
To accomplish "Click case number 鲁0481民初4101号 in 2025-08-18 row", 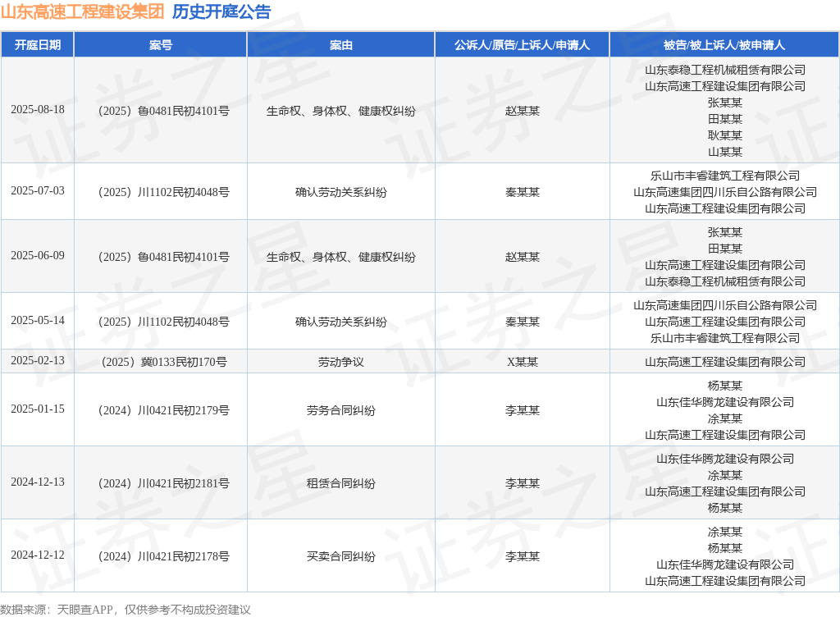I will pyautogui.click(x=163, y=111).
